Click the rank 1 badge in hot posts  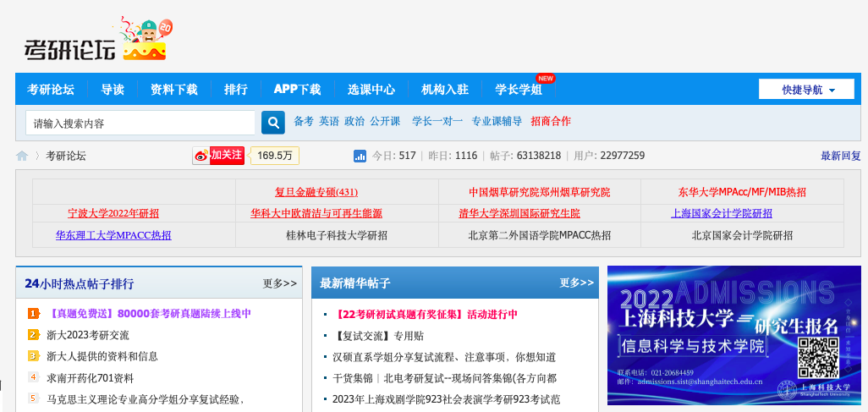[33, 314]
